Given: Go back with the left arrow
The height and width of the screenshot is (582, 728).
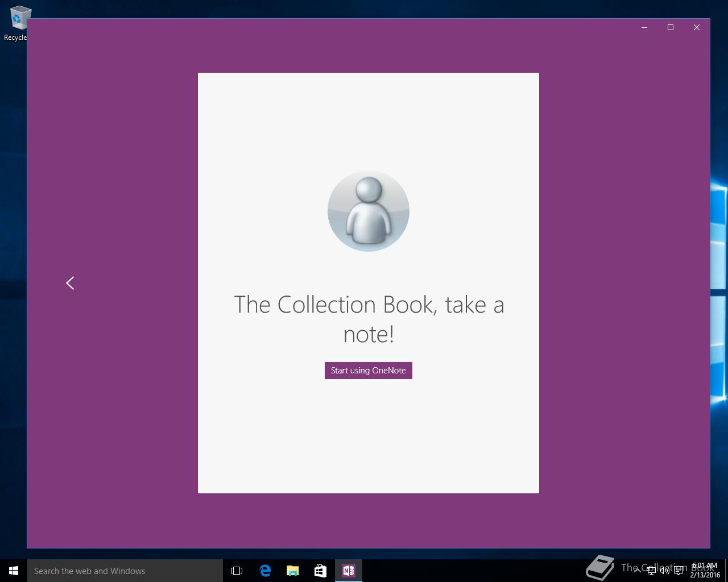Looking at the screenshot, I should (70, 283).
